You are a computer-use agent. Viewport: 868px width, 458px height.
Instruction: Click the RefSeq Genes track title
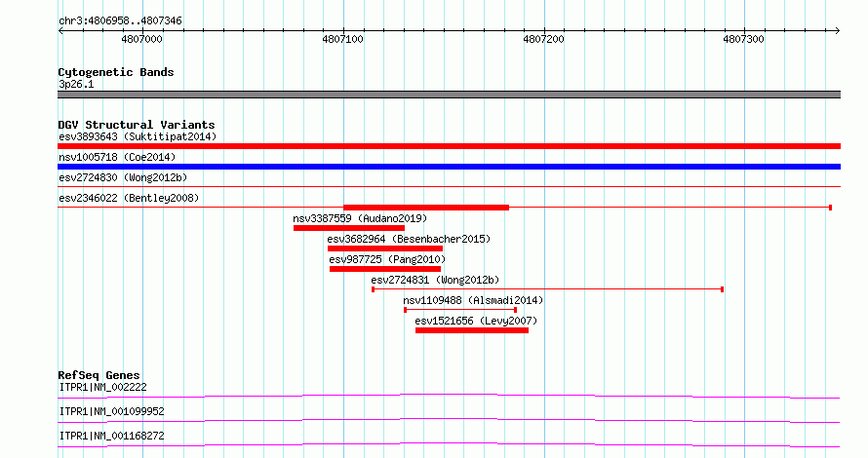99,375
